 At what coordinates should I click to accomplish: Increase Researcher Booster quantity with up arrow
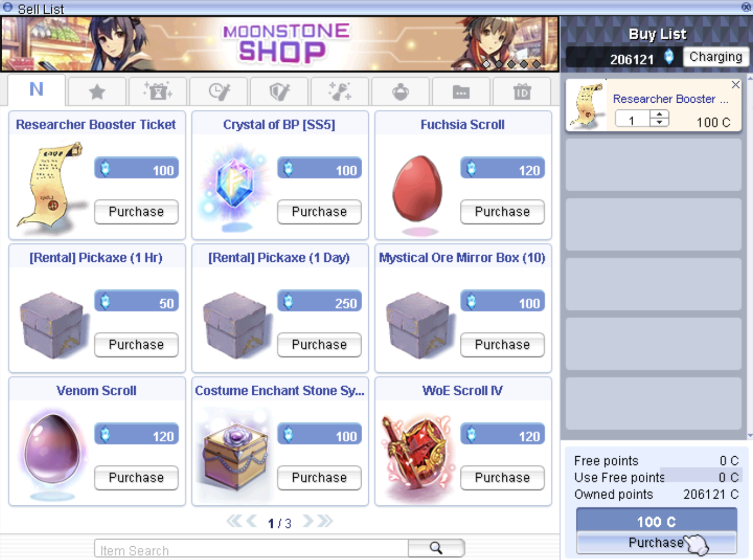(659, 114)
